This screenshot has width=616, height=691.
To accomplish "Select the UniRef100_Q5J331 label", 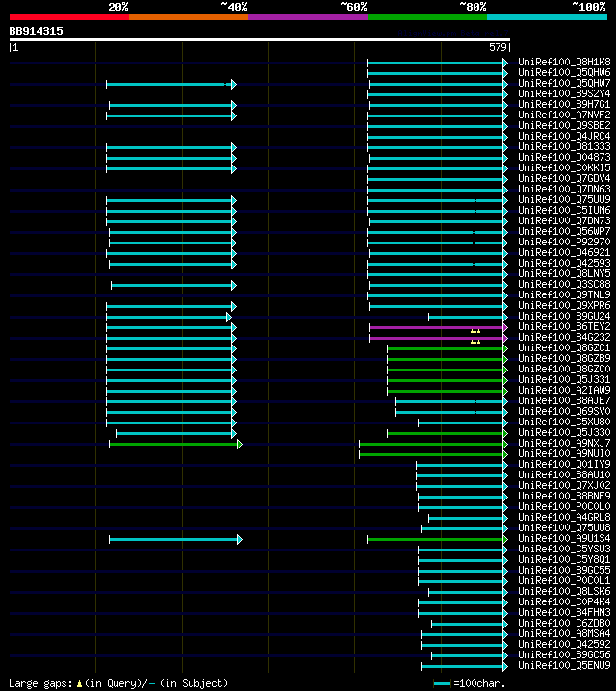I will [564, 379].
